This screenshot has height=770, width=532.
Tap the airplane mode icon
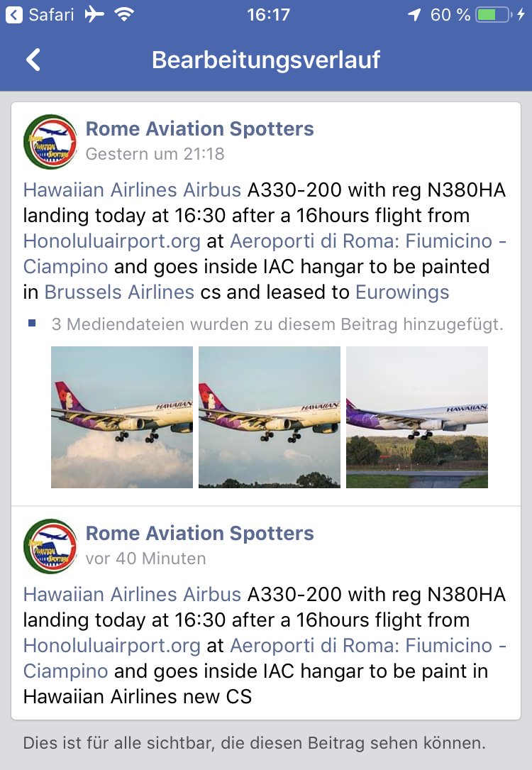click(94, 14)
